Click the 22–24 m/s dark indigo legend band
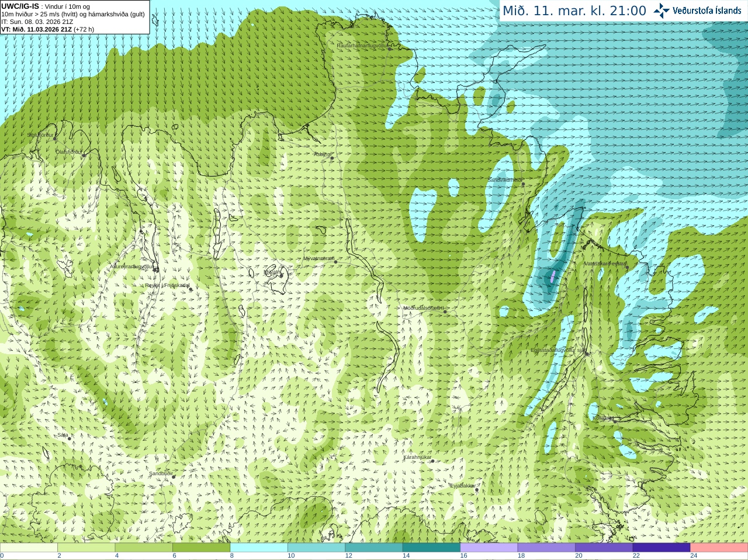The height and width of the screenshot is (560, 748). tap(662, 548)
